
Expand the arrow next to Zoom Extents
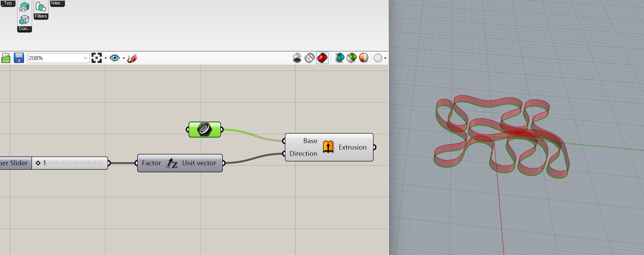point(106,58)
